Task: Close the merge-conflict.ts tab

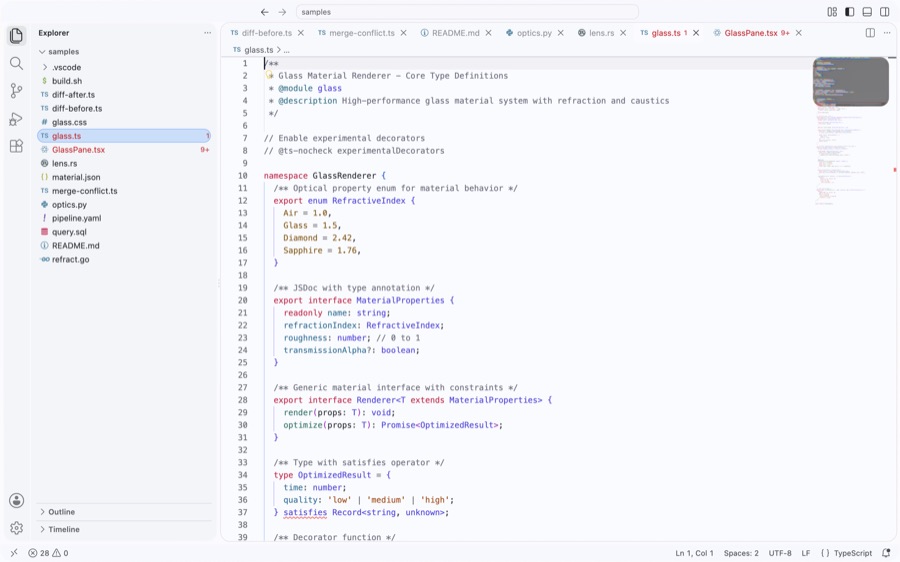Action: pyautogui.click(x=404, y=33)
